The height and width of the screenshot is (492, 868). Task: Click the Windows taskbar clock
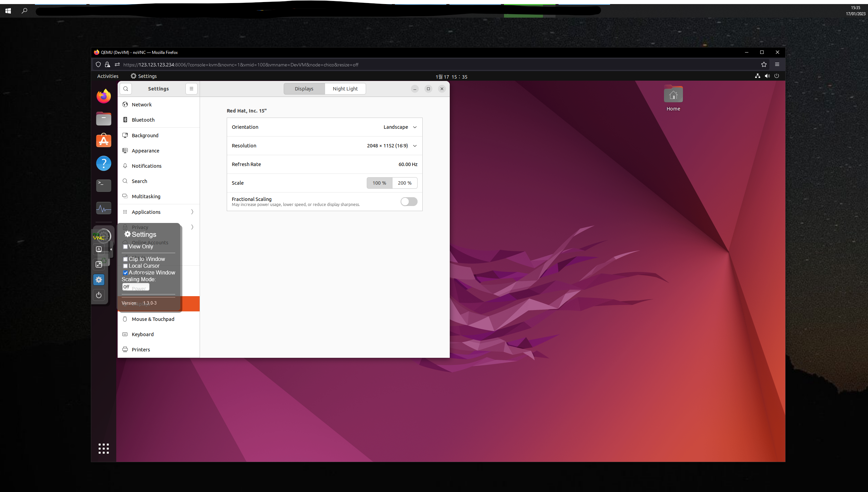pyautogui.click(x=855, y=11)
